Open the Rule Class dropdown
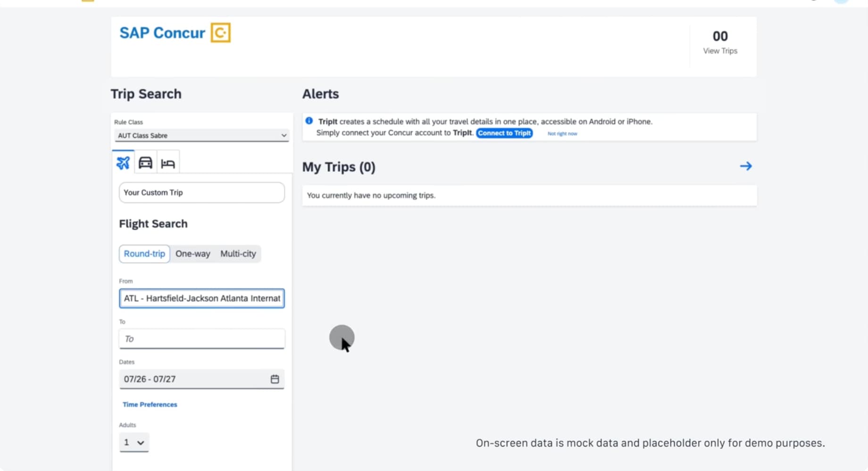Viewport: 868px width, 471px height. [201, 135]
